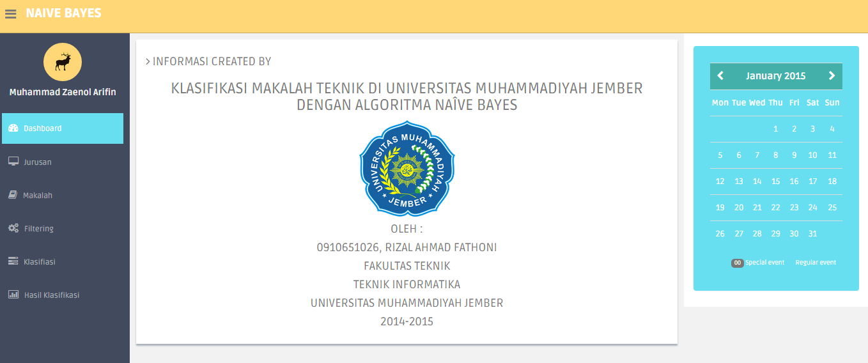Screen dimensions: 868x363
Task: Select January 31 in the calendar
Action: (x=812, y=233)
